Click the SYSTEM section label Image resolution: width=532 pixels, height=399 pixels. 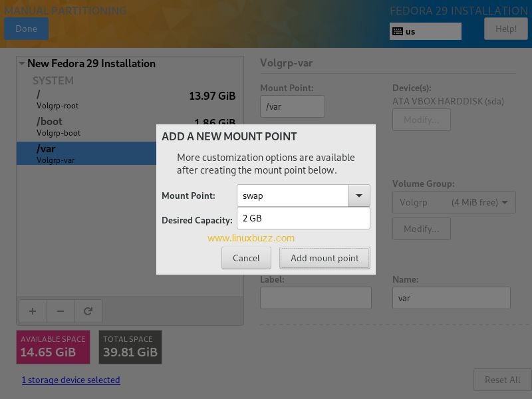[x=53, y=80]
